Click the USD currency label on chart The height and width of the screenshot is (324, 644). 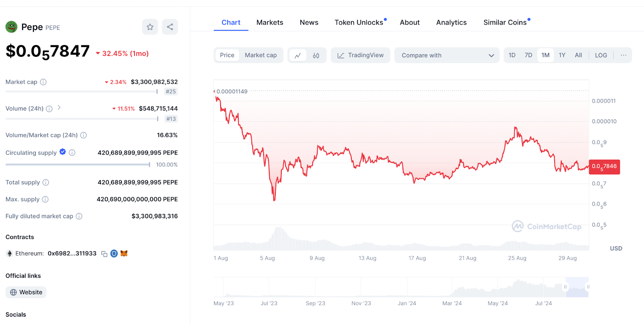coord(616,248)
